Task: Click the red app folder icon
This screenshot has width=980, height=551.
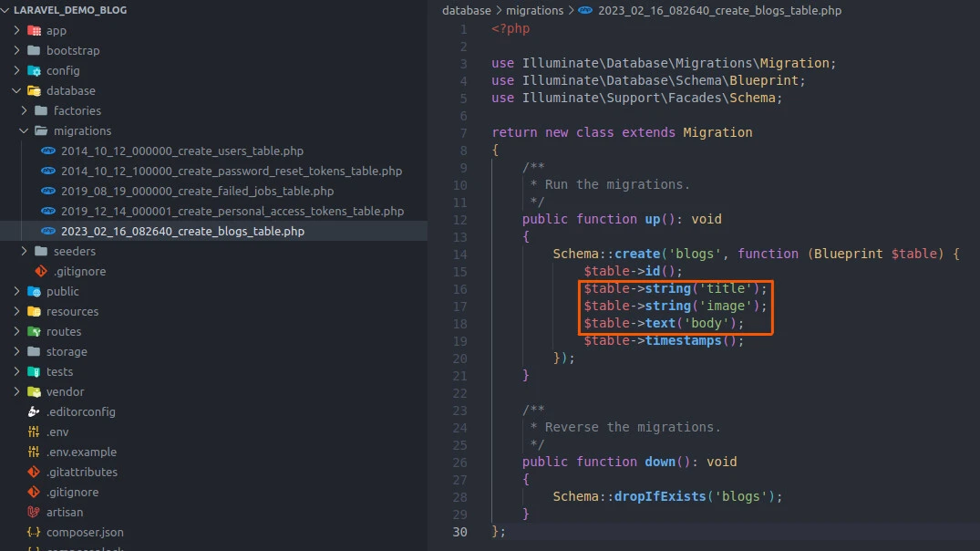Action: (x=34, y=31)
